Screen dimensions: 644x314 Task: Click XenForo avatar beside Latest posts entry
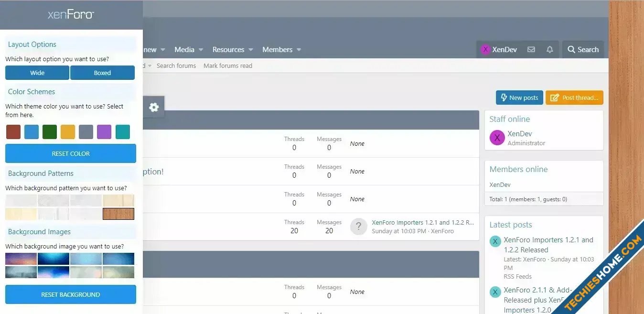pyautogui.click(x=495, y=241)
